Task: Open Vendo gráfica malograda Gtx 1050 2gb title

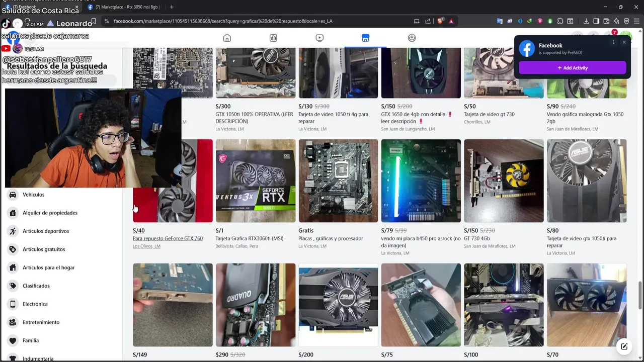Action: [x=585, y=118]
